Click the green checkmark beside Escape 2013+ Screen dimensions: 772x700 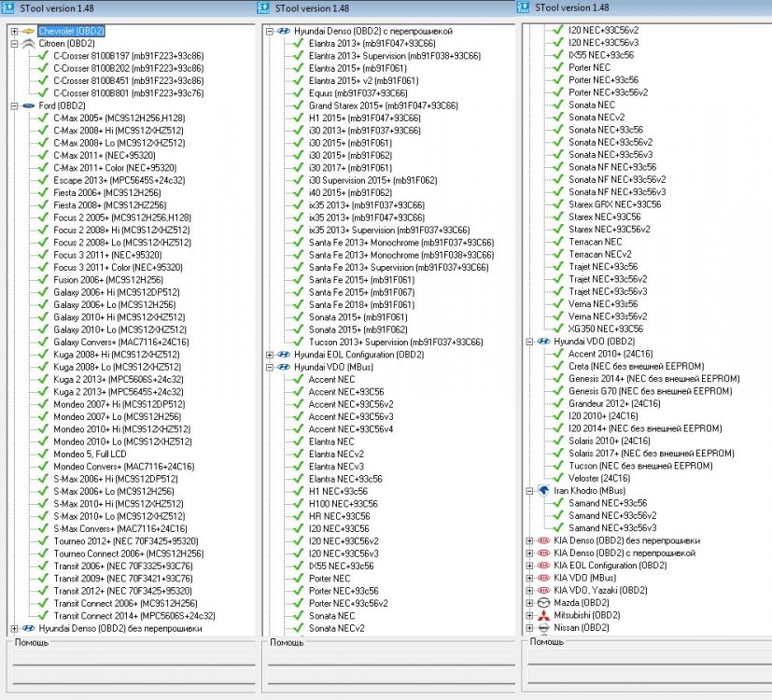point(43,180)
